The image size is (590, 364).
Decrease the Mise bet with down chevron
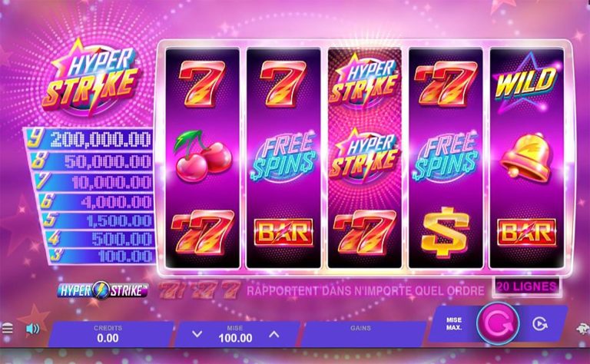(197, 334)
